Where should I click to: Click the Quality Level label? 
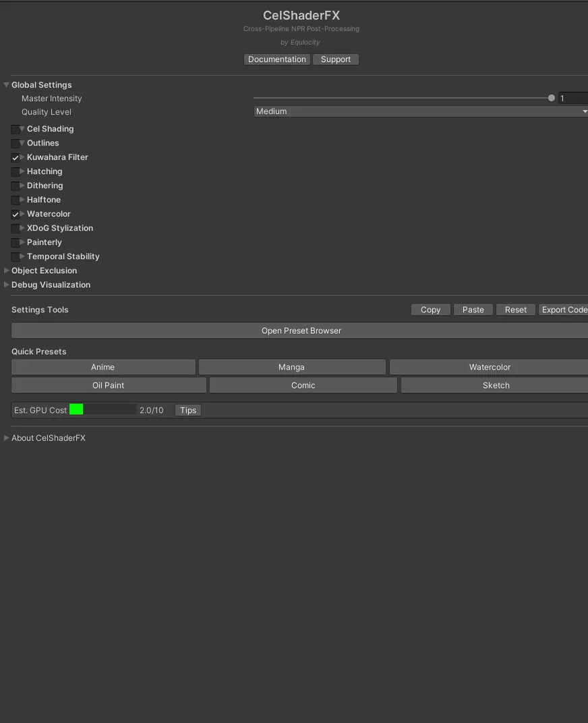(46, 111)
